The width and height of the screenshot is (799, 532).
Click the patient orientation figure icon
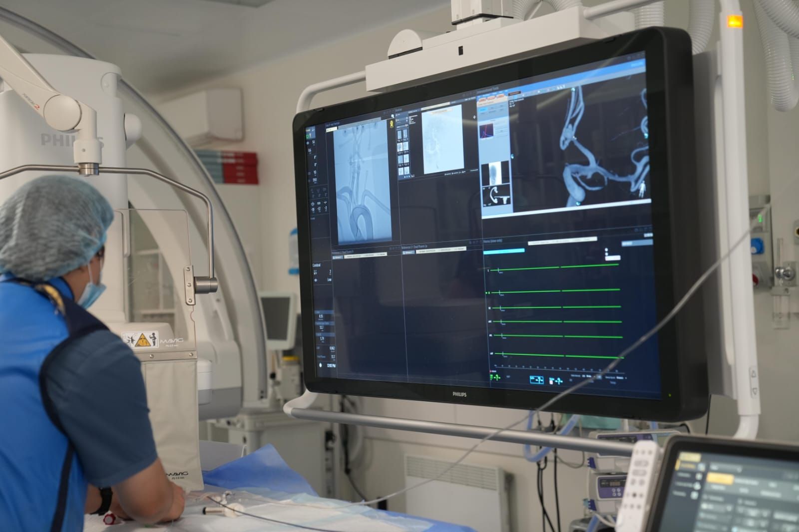coord(643,189)
